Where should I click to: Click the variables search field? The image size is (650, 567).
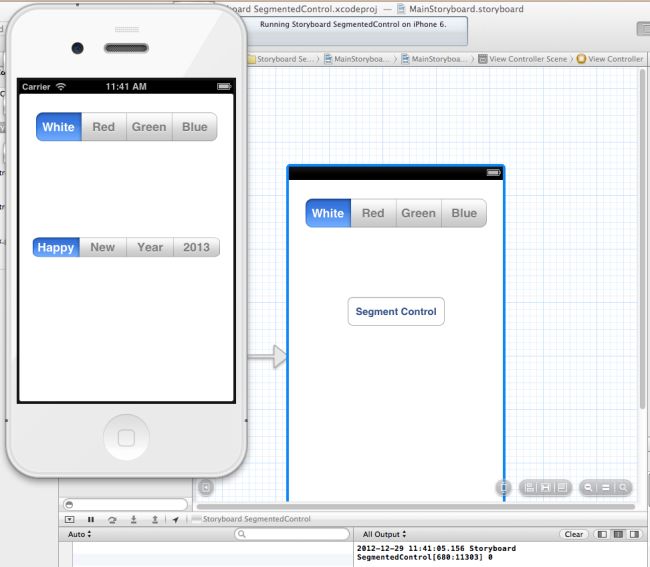tap(292, 534)
